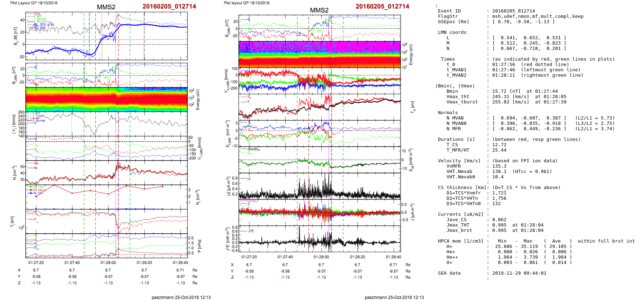644x300 pixels.
Task: Select the red 20160205_012714 heading on the left plot
Action: (169, 6)
